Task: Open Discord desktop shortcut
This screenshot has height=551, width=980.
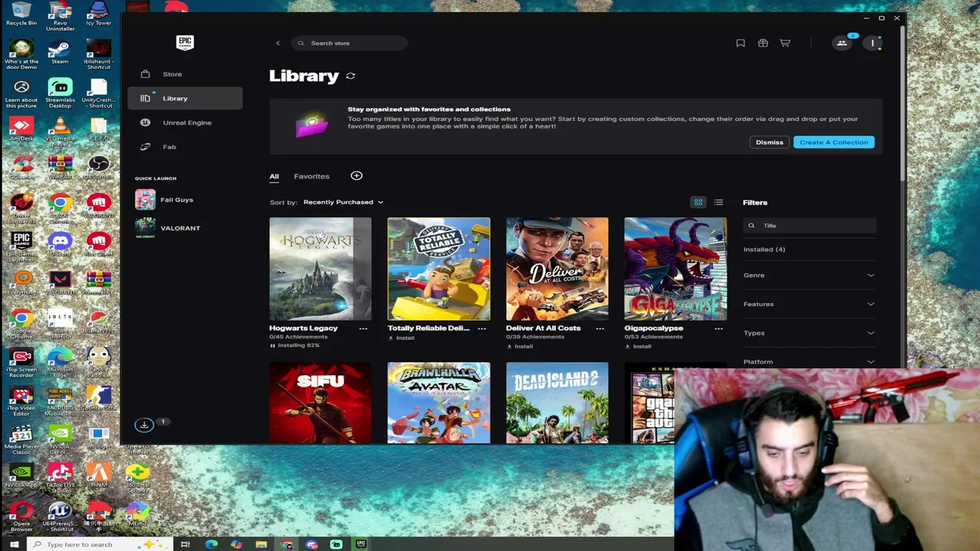Action: tap(60, 245)
